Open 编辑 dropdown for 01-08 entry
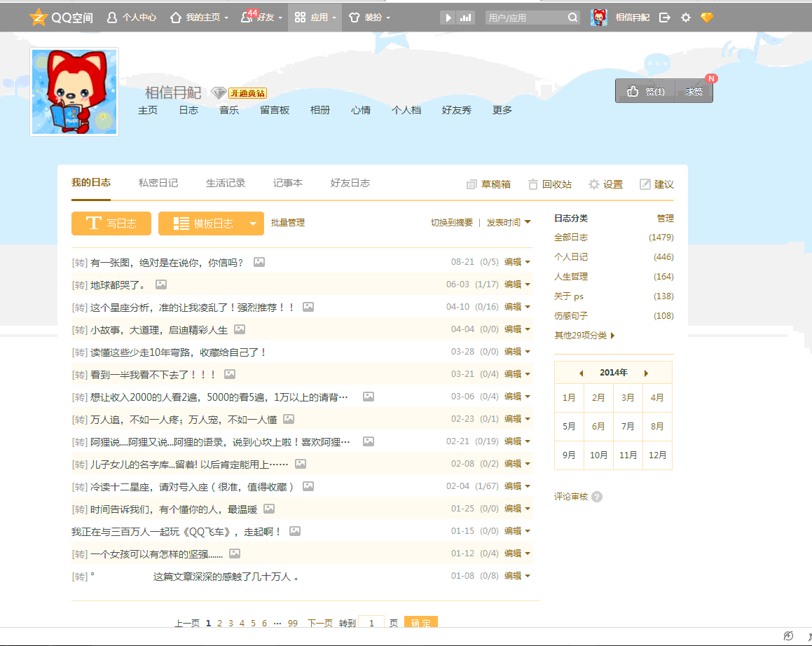 (x=517, y=575)
